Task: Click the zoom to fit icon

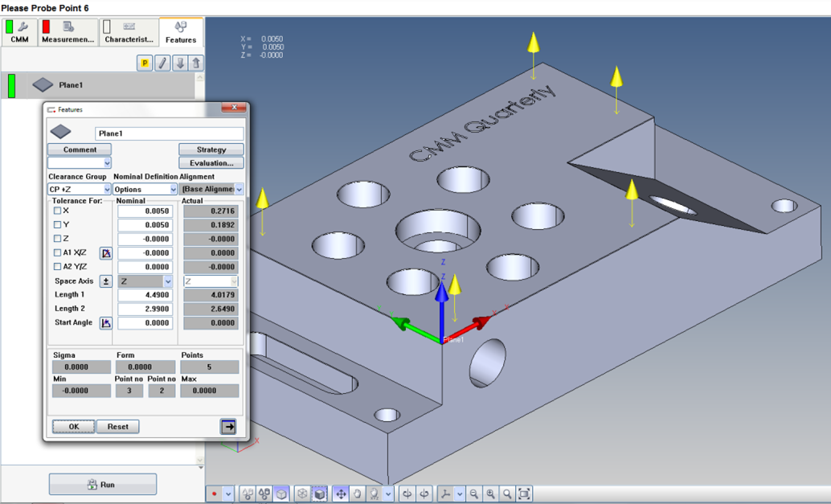Action: (x=524, y=493)
